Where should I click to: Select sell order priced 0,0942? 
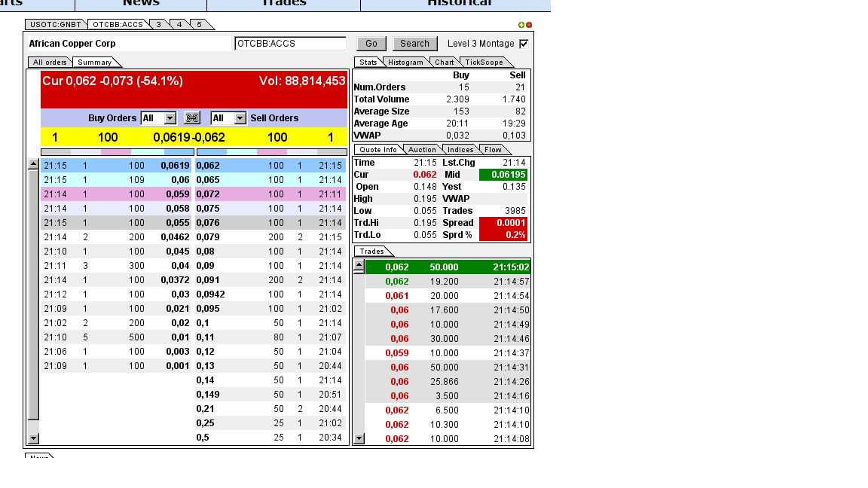click(x=270, y=294)
